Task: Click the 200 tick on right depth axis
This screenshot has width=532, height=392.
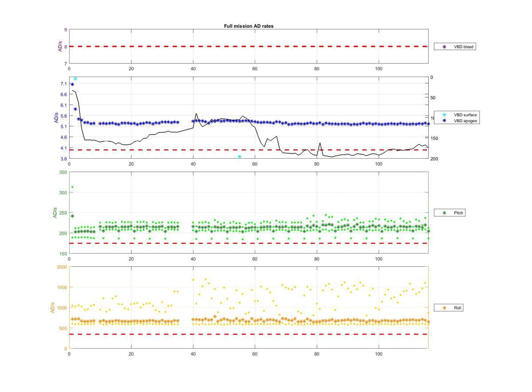Action: click(x=434, y=159)
